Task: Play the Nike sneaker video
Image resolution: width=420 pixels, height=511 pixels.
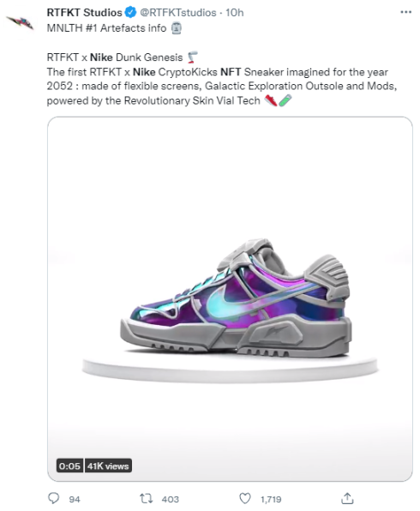Action: click(230, 299)
